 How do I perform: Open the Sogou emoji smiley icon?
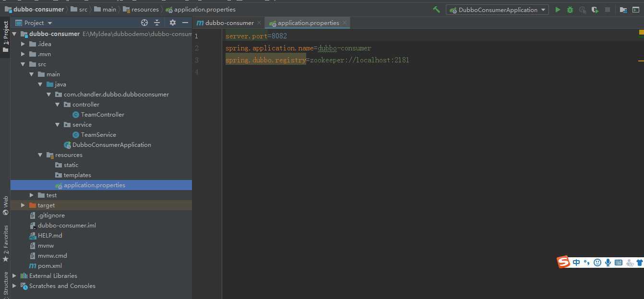pyautogui.click(x=597, y=263)
